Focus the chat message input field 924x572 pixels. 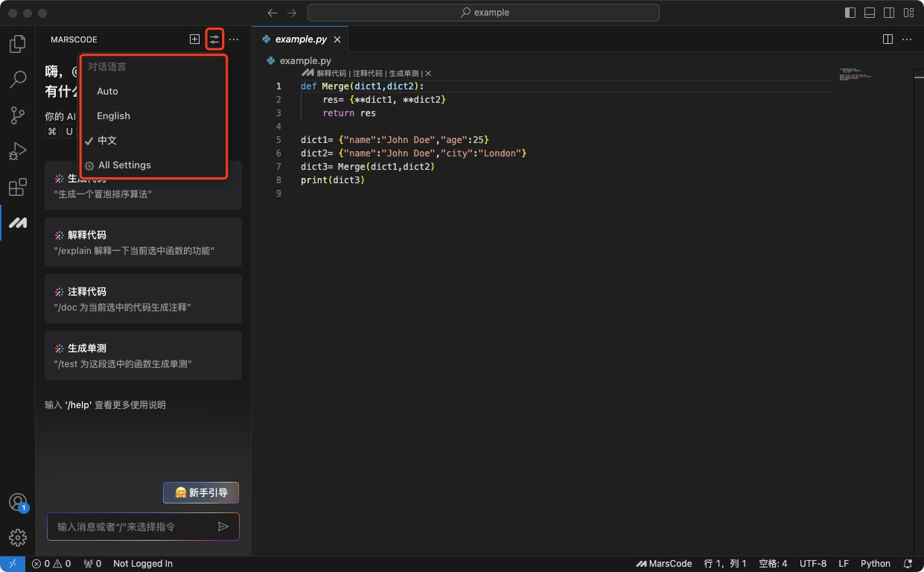[x=134, y=527]
